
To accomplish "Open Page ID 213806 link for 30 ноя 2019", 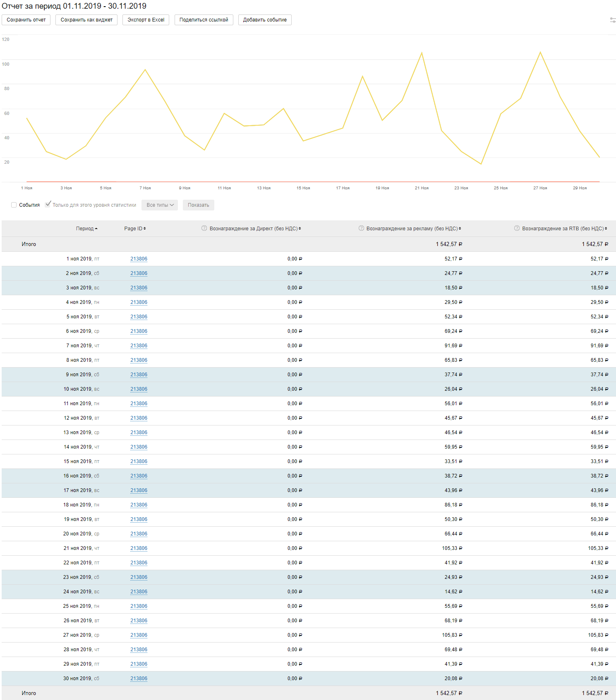I will [x=139, y=678].
